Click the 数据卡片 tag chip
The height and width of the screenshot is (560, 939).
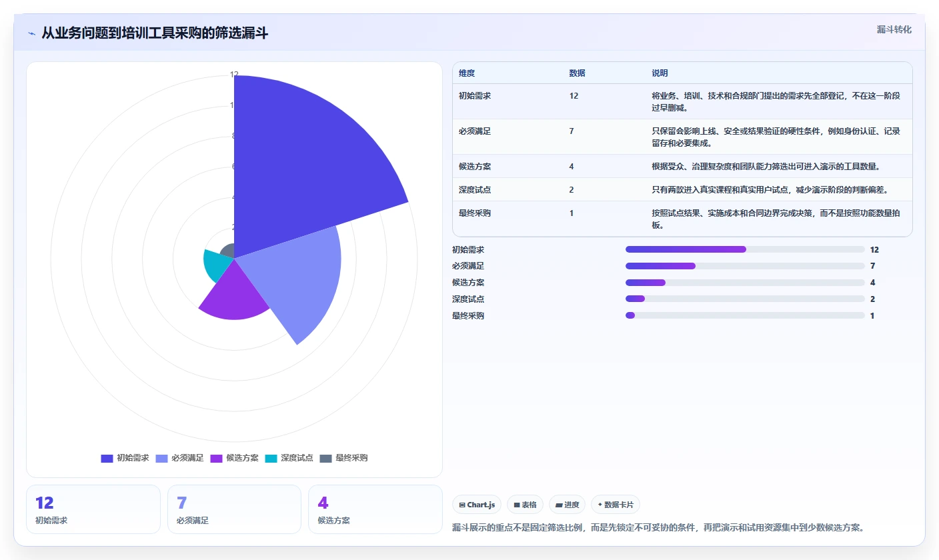tap(615, 505)
